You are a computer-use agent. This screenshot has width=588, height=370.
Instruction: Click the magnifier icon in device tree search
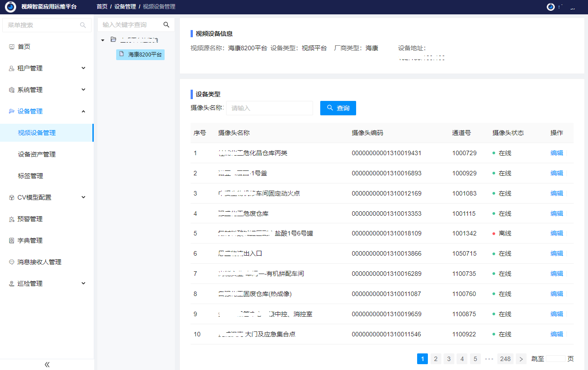coord(166,25)
